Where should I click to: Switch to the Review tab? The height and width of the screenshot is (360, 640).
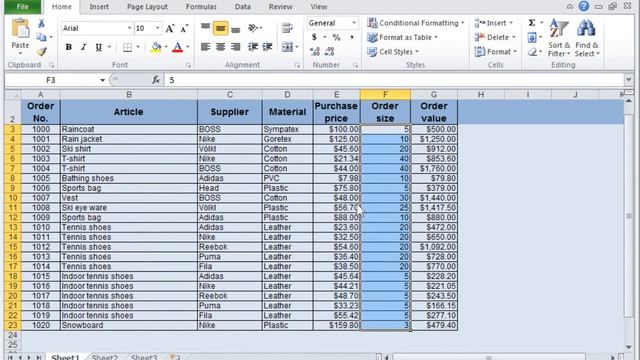280,7
